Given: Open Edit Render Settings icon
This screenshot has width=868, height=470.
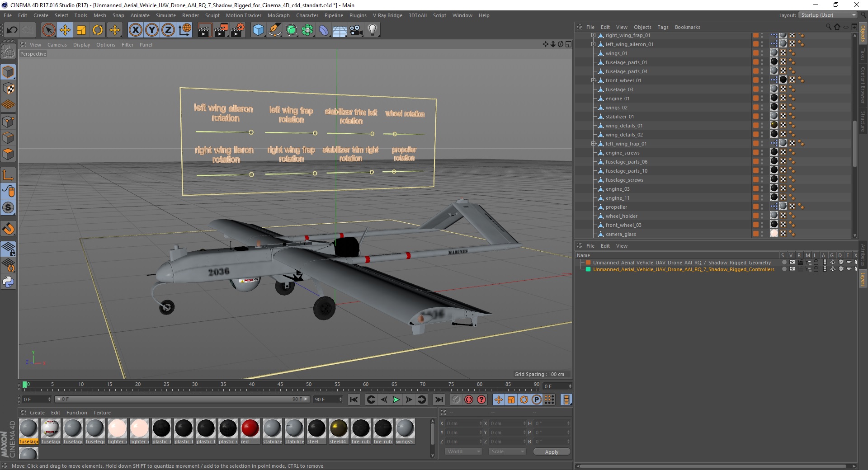Looking at the screenshot, I should [238, 30].
